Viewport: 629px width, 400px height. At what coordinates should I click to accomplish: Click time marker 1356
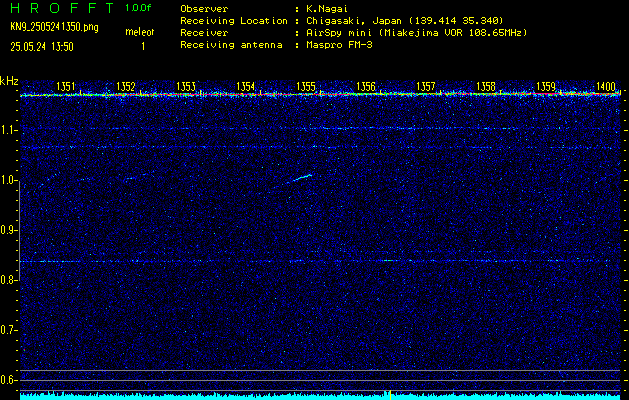pos(366,87)
